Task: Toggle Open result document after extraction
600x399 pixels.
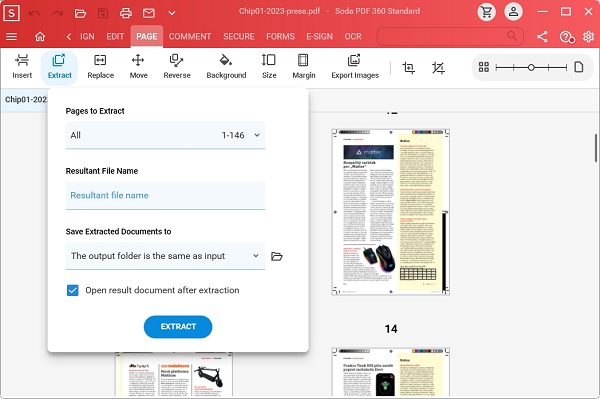Action: [x=73, y=290]
